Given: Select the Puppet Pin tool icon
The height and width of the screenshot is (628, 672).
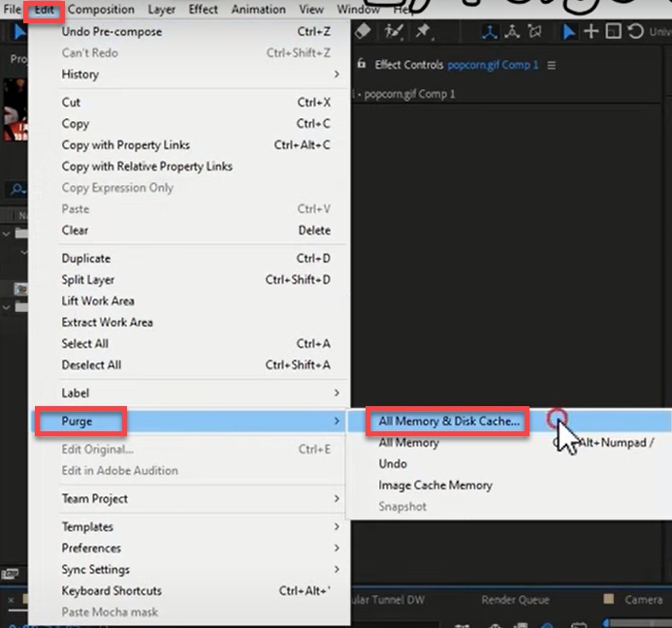Looking at the screenshot, I should click(x=424, y=31).
